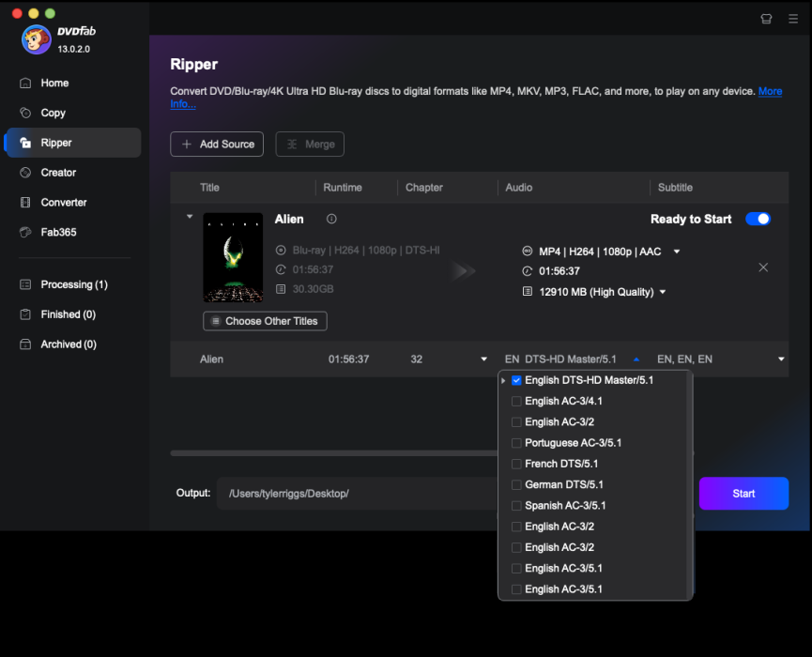Click the Copy sidebar icon

click(x=25, y=113)
